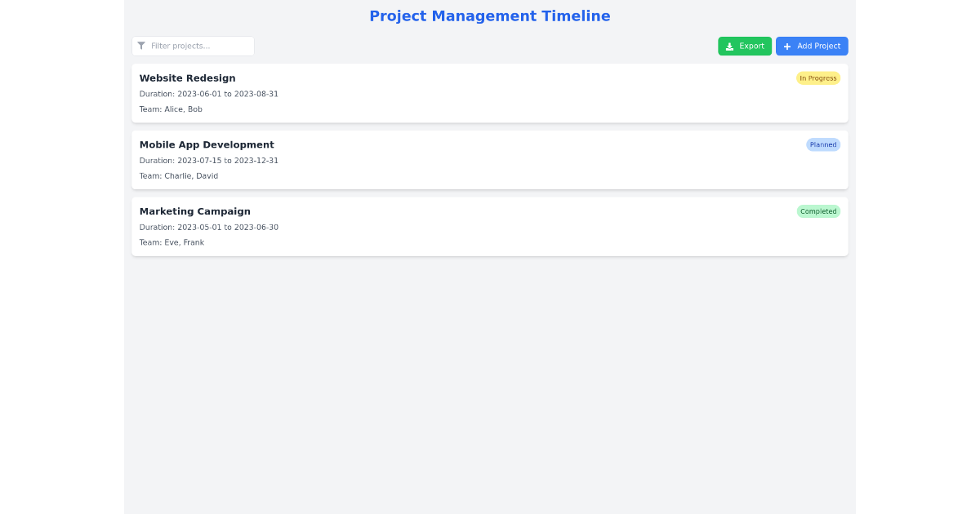Click the Project Management Timeline title
The height and width of the screenshot is (514, 980).
pos(490,16)
